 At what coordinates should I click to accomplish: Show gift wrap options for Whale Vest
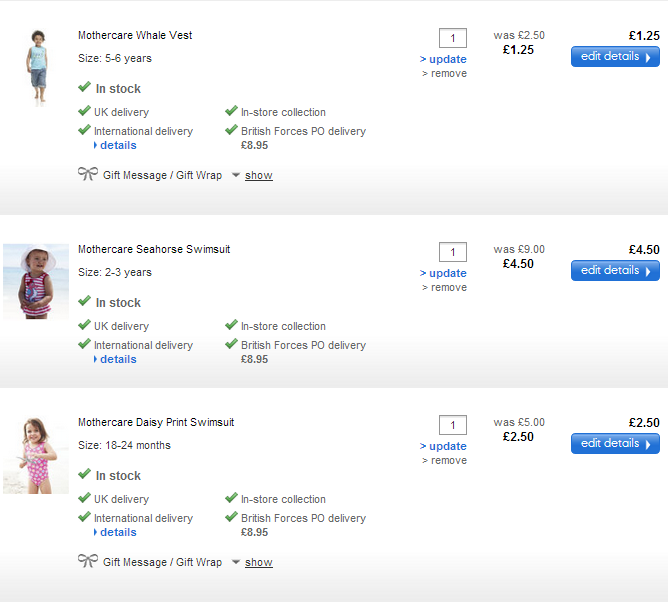point(259,175)
